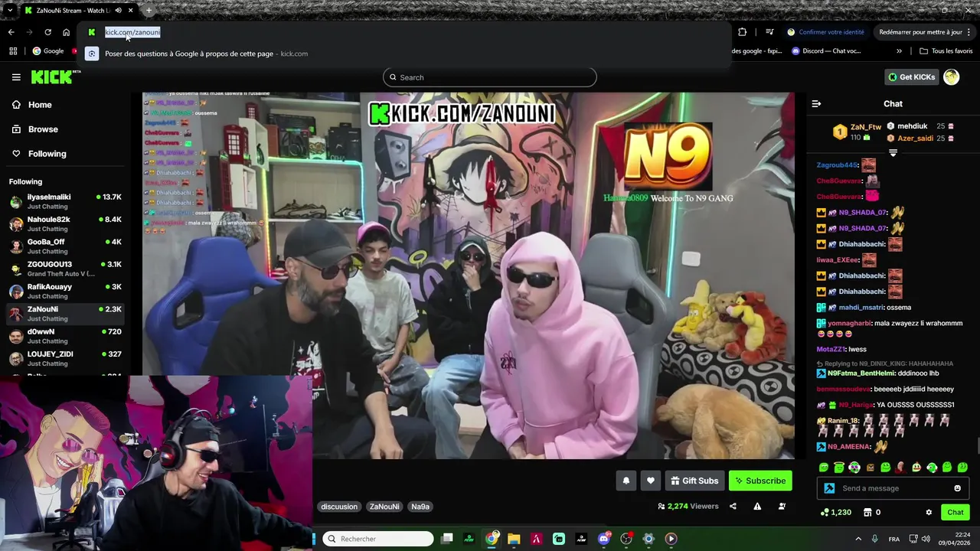
Task: Open Google apps grid in bookmarks bar
Action: [13, 51]
